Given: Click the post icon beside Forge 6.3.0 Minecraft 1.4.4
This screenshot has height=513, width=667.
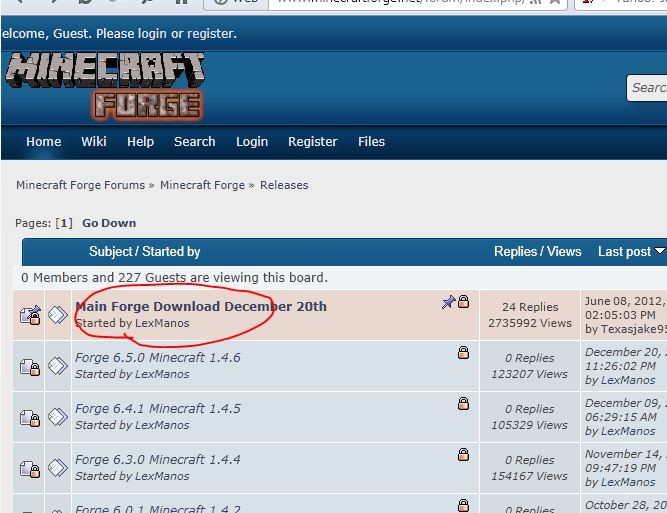Looking at the screenshot, I should pos(57,468).
